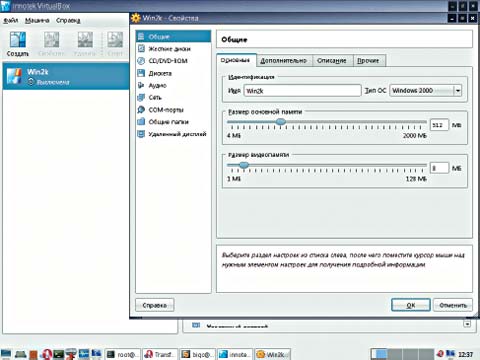Open the Сеть settings section
Screen dimensions: 480x360
(173, 97)
